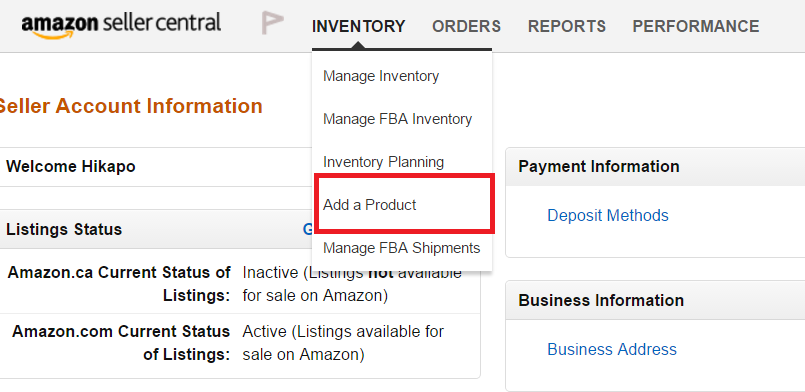Open the INVENTORY menu

(x=358, y=26)
